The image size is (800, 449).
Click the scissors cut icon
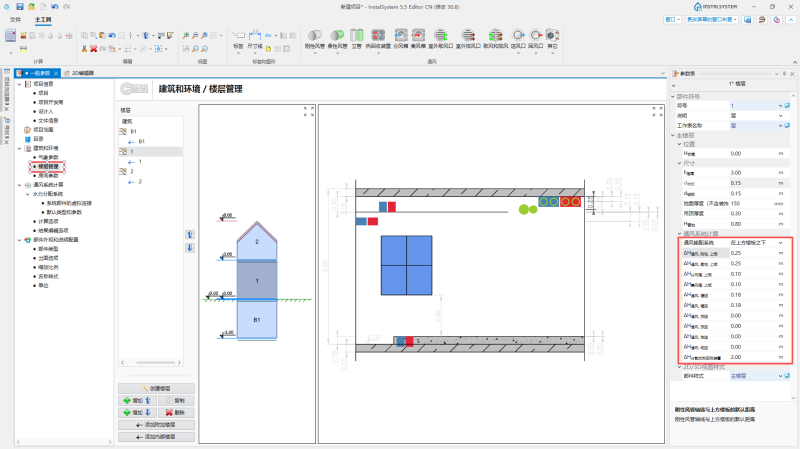point(84,48)
